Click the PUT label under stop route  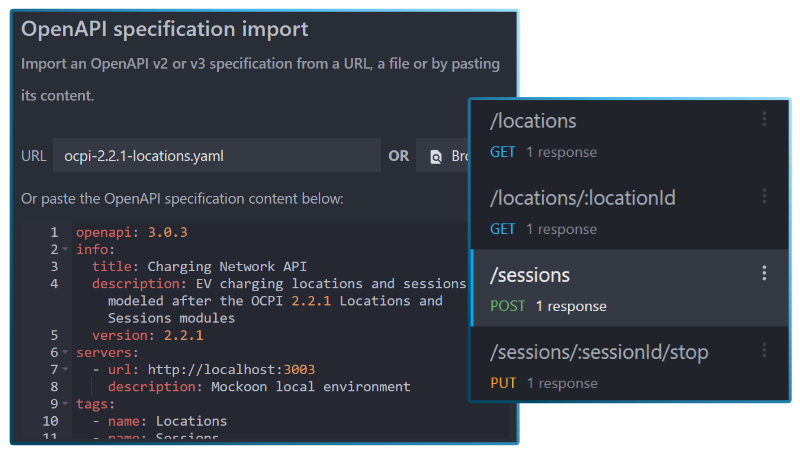(x=503, y=383)
